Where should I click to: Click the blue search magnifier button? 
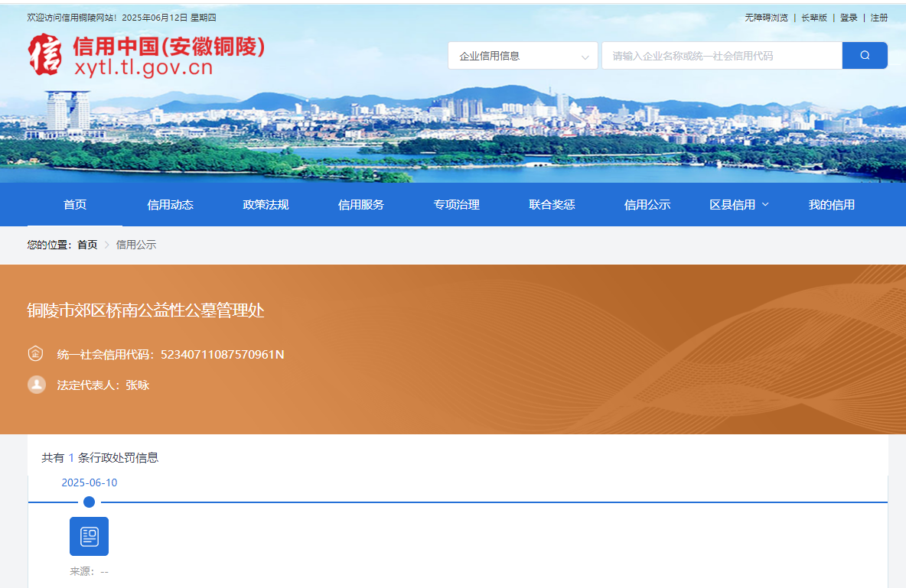coord(865,56)
